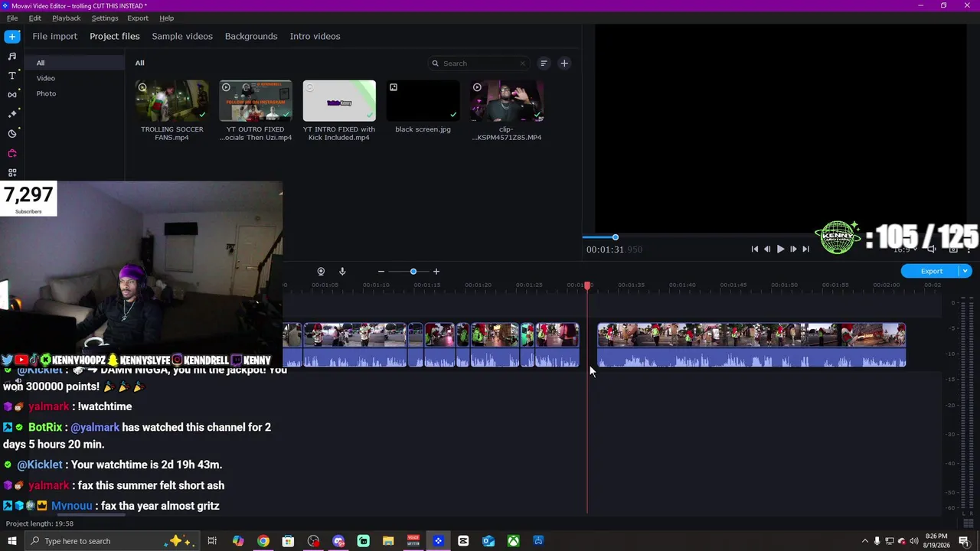Select TROLLING SOCCER FANS.mp4 thumbnail
The image size is (980, 551).
click(x=171, y=101)
